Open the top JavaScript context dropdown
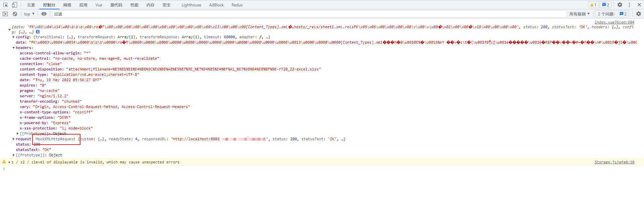Image resolution: width=644 pixels, height=205 pixels. point(29,14)
